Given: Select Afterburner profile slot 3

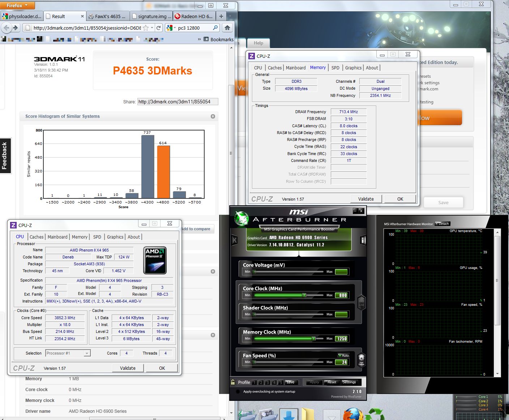Looking at the screenshot, I should tap(268, 382).
